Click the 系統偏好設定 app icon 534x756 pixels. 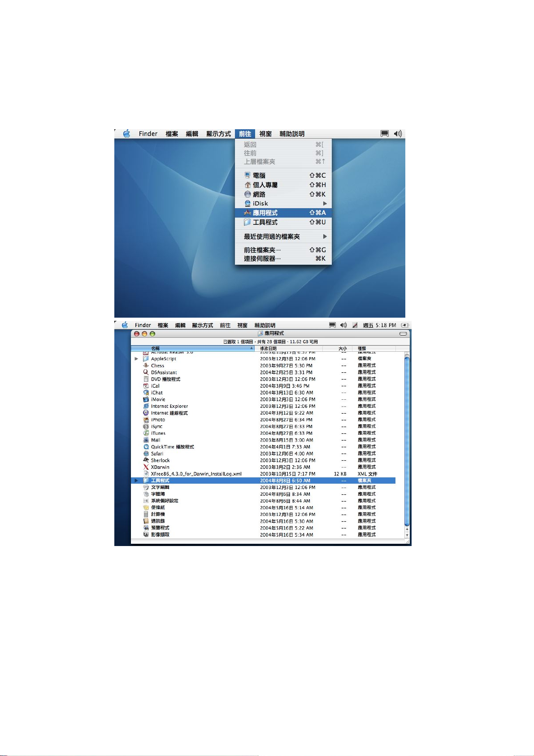click(146, 501)
